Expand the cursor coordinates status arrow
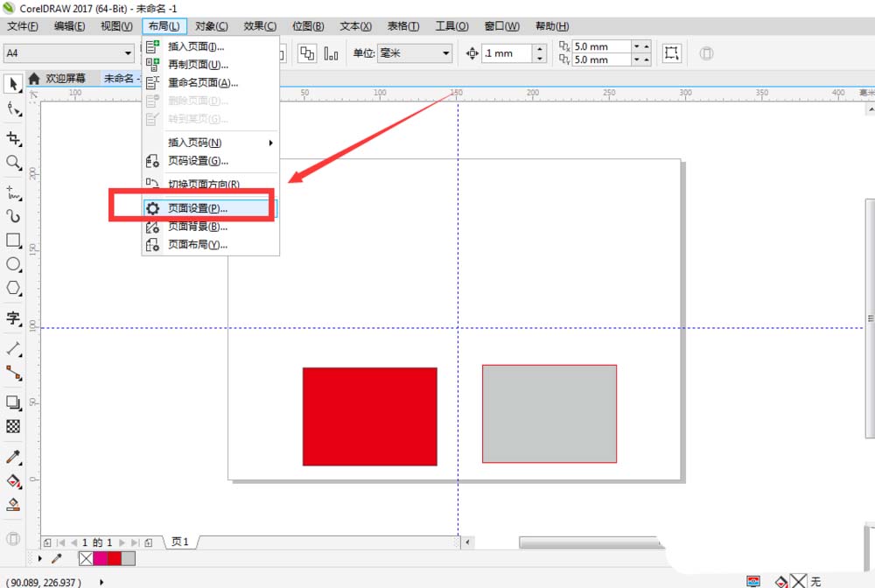 pos(101,582)
